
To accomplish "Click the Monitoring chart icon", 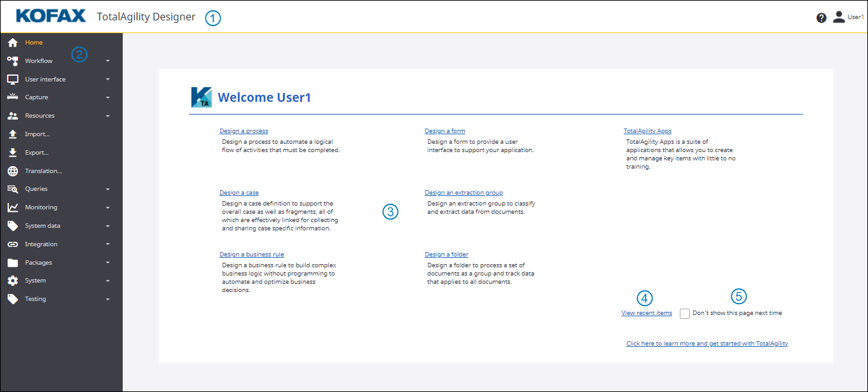I will [12, 207].
